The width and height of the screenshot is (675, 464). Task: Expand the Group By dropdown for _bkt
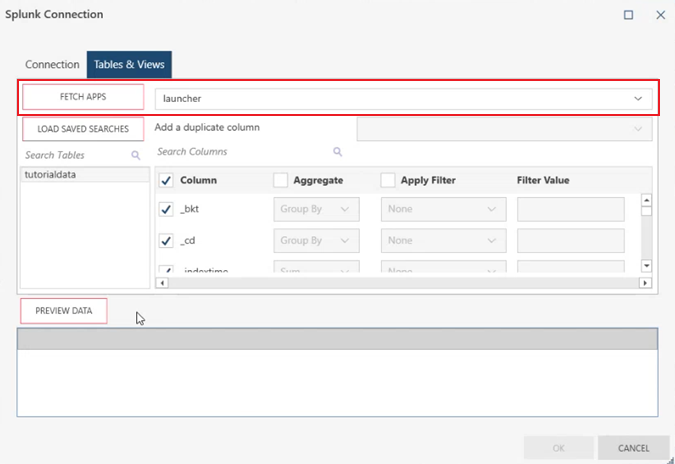tap(316, 210)
